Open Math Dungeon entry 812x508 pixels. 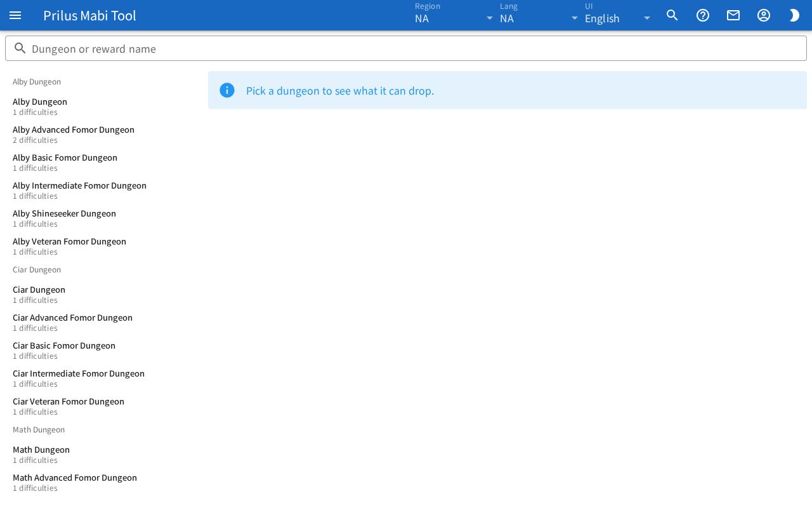pyautogui.click(x=101, y=455)
